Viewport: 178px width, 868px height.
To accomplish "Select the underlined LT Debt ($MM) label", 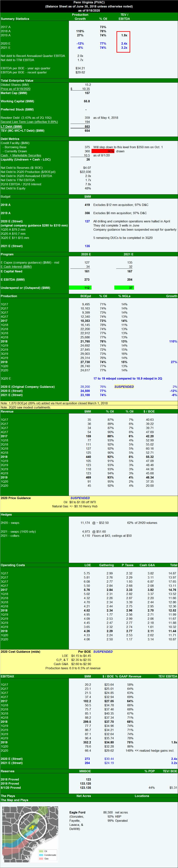I will pyautogui.click(x=11, y=126).
